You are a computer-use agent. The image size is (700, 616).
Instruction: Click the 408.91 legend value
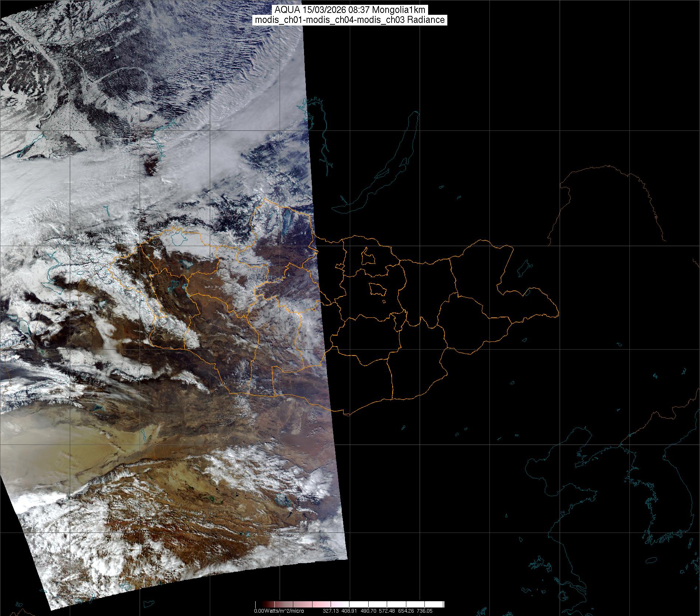349,611
